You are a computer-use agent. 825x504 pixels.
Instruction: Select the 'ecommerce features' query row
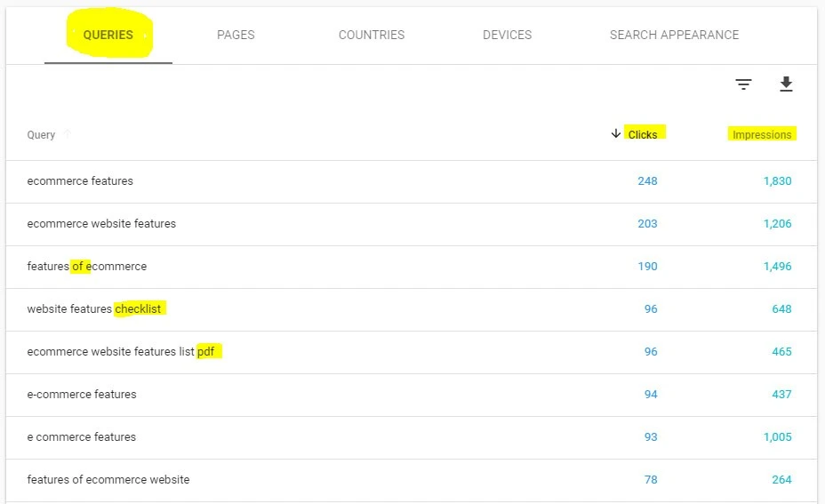(x=80, y=181)
